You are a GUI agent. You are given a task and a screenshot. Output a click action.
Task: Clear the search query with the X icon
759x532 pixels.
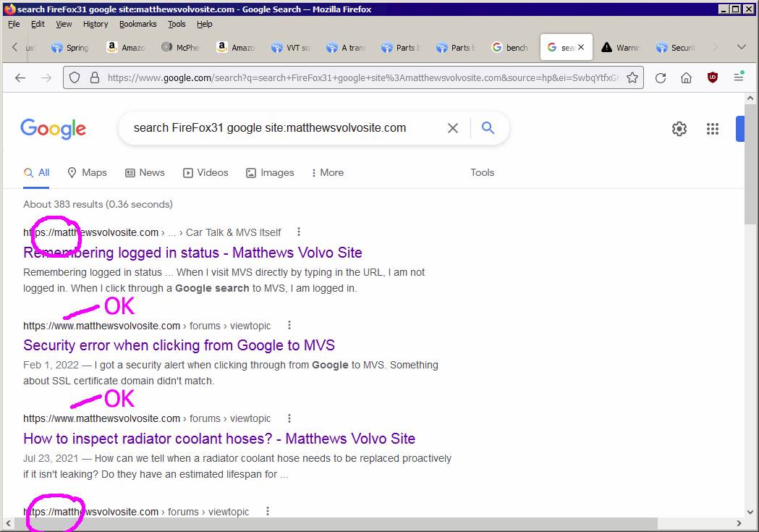tap(453, 127)
